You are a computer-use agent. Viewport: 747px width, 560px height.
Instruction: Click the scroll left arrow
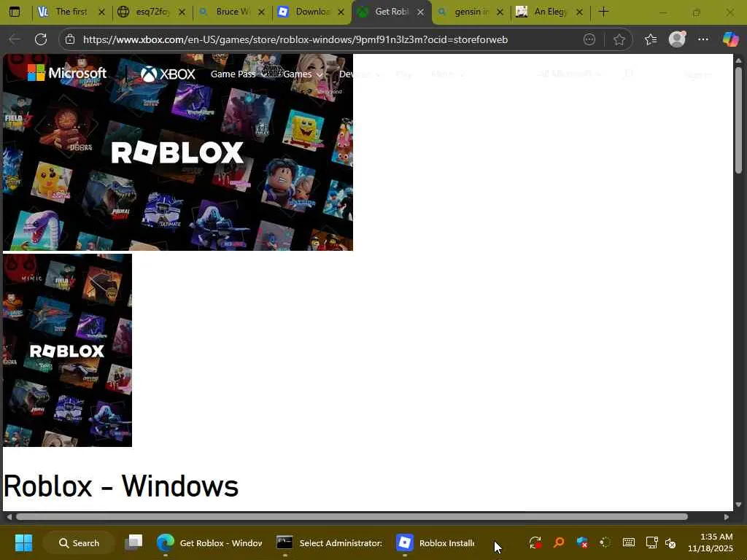click(x=9, y=517)
